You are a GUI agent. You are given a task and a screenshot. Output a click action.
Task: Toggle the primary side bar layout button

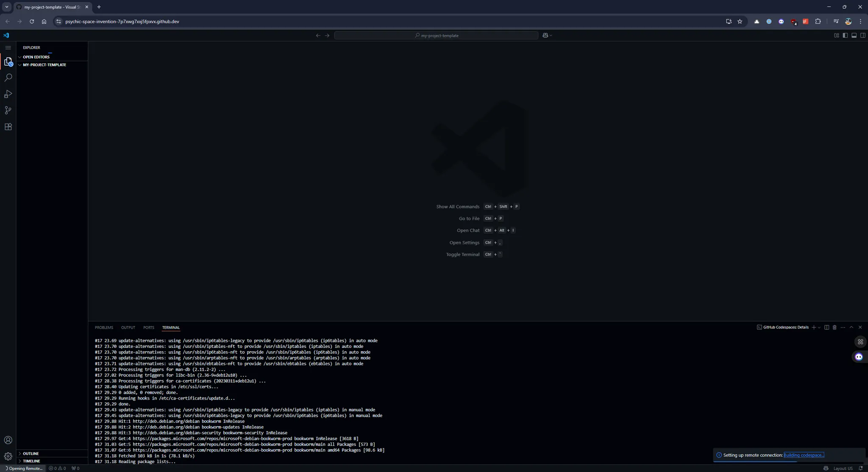pos(845,36)
